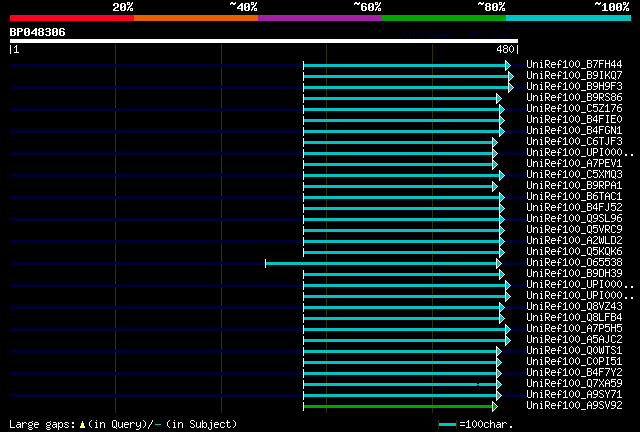Click the arrowhead ending UniRef100_B9RS86 bar
Screen dimensions: 640x432
point(498,98)
